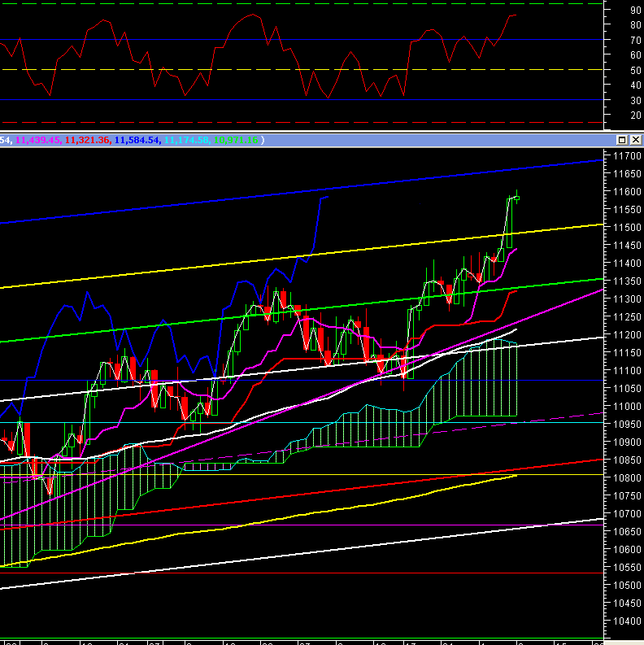Click the red value 11,321.36

(x=88, y=140)
